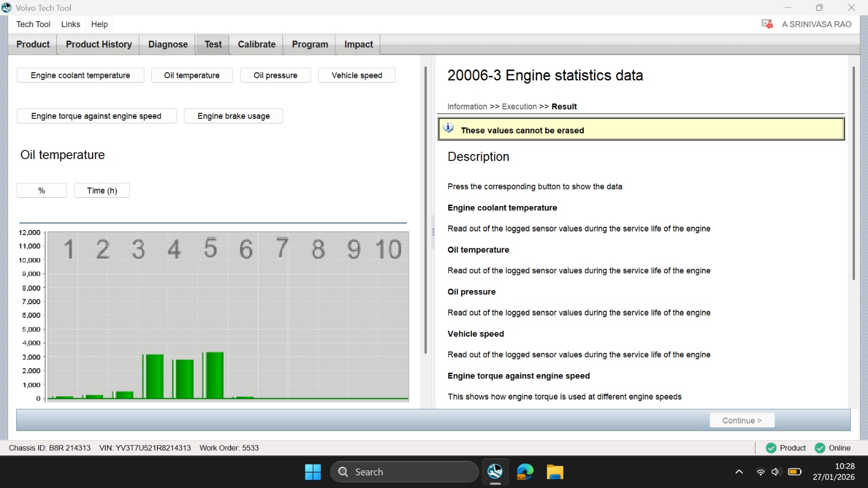Screen dimensions: 868x488
Task: Display Engine brake usage data
Action: [x=233, y=116]
